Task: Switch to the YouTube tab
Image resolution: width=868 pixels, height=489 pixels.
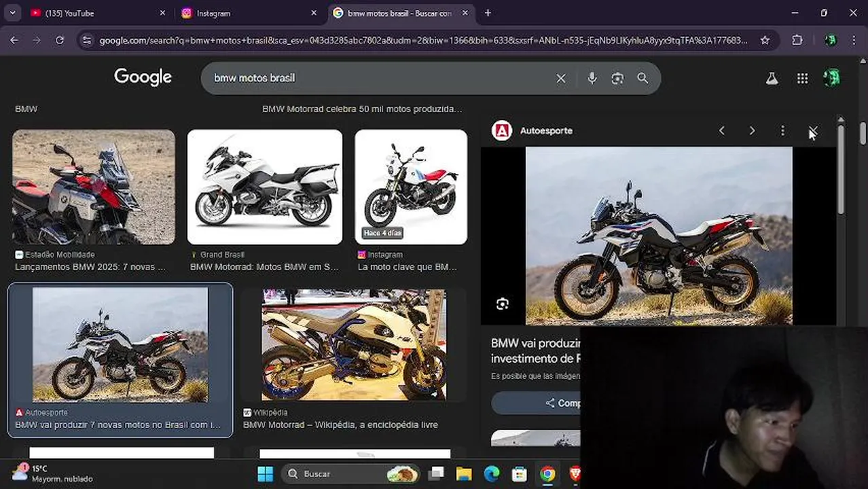Action: [95, 13]
